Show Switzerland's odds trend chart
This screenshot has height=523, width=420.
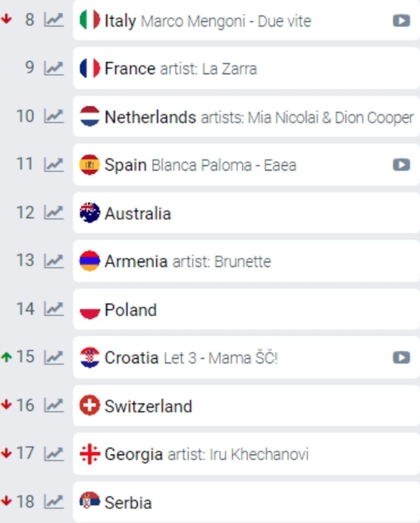[x=54, y=405]
